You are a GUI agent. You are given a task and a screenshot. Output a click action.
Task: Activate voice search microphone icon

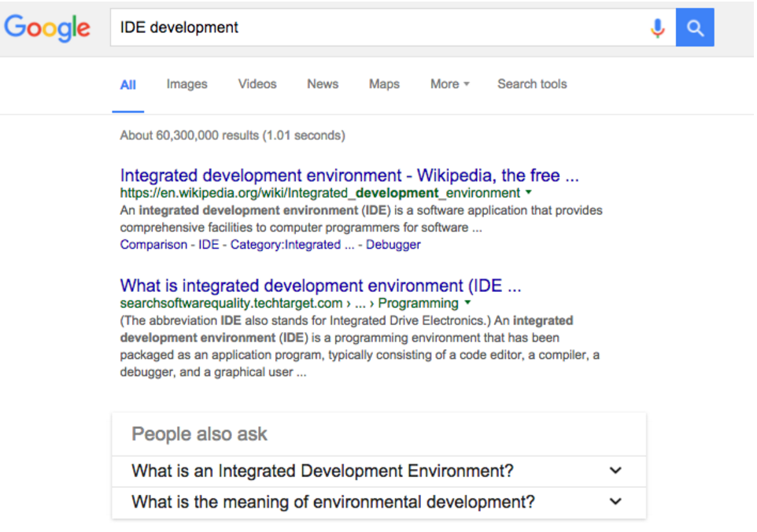point(657,28)
